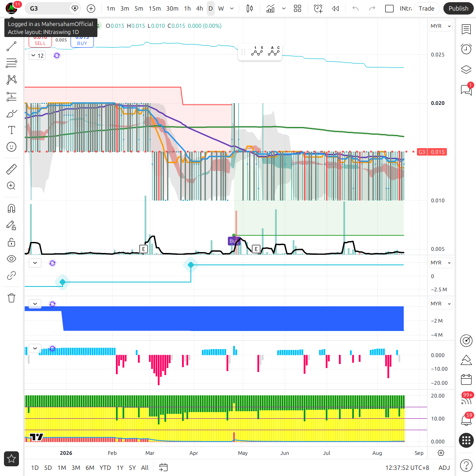This screenshot has height=476, width=476.
Task: Open the products grid icon
Action: [466, 440]
